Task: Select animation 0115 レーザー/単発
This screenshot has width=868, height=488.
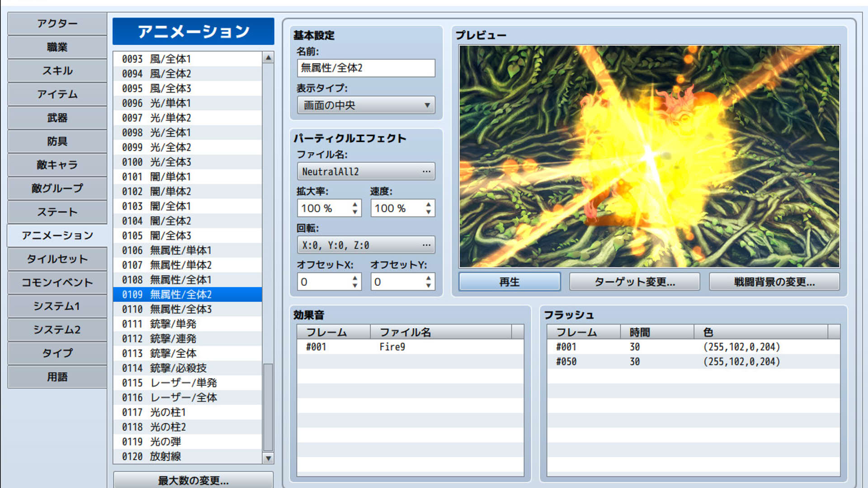Action: click(188, 383)
